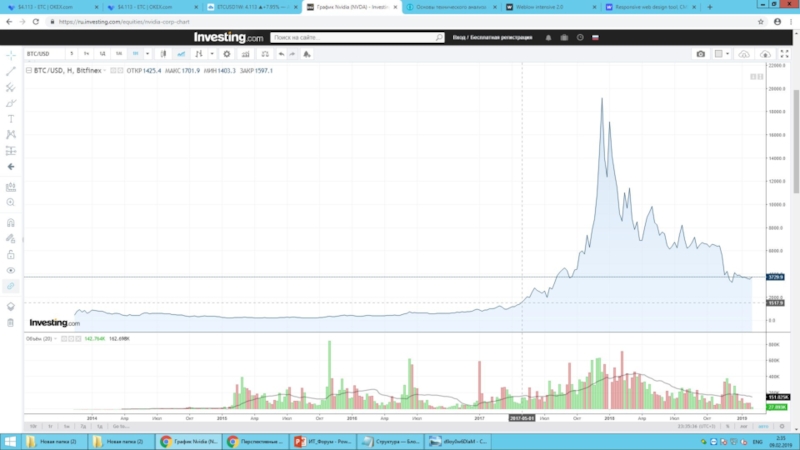Select the zoom-in magnifier tool
800x450 pixels.
click(x=11, y=202)
